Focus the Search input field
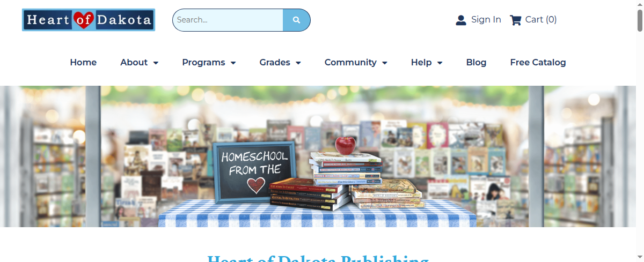 (x=228, y=20)
